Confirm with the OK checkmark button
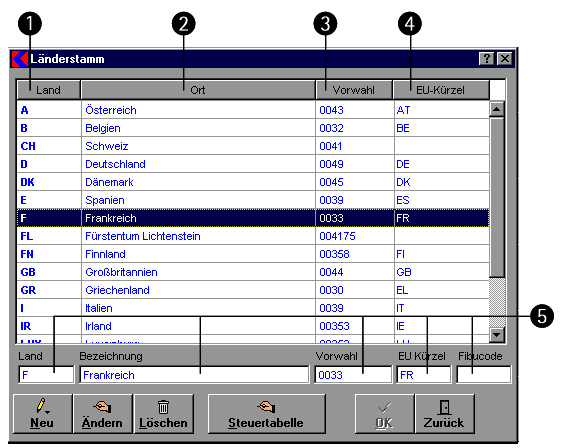Screen dimensions: 562x448 coord(384,414)
